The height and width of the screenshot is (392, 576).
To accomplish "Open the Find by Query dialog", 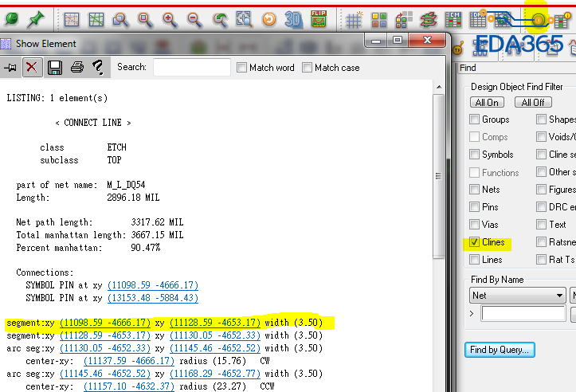I will pyautogui.click(x=500, y=350).
